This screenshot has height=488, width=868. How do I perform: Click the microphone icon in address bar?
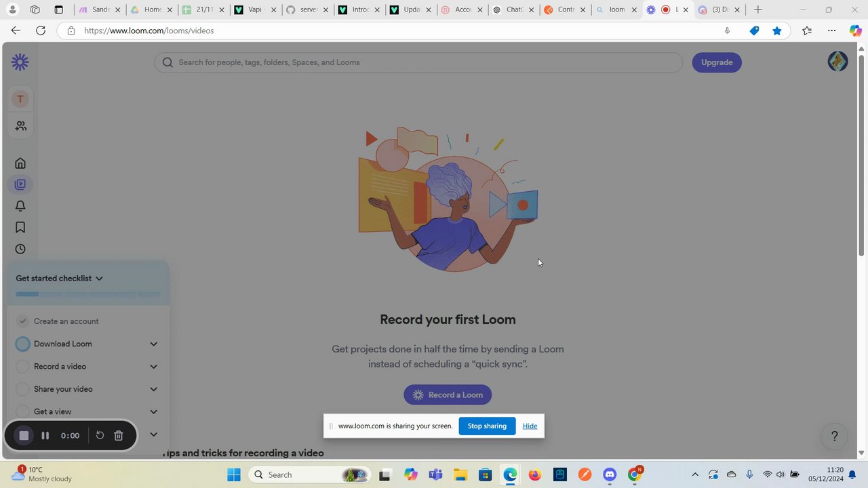coord(727,30)
